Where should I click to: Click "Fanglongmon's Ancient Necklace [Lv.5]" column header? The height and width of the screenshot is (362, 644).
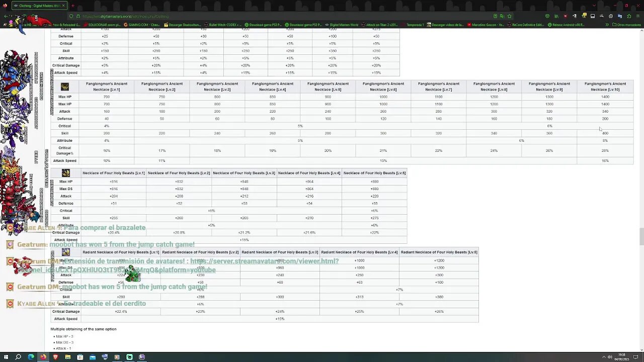pyautogui.click(x=328, y=86)
